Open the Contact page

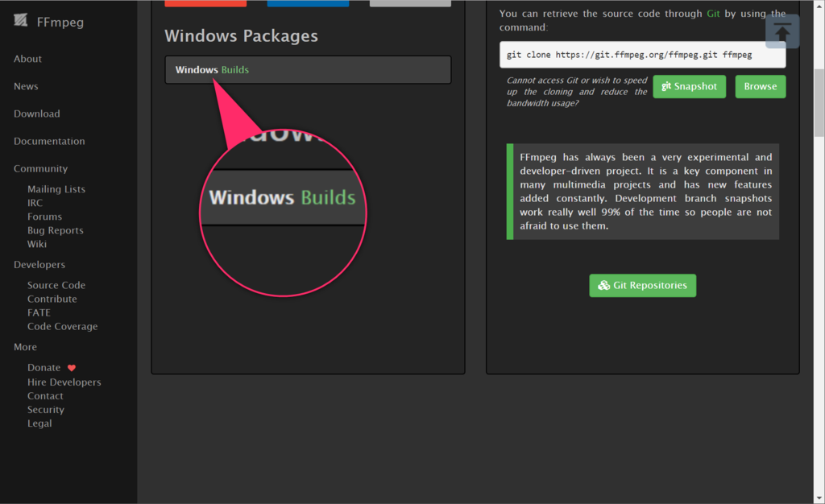point(45,396)
